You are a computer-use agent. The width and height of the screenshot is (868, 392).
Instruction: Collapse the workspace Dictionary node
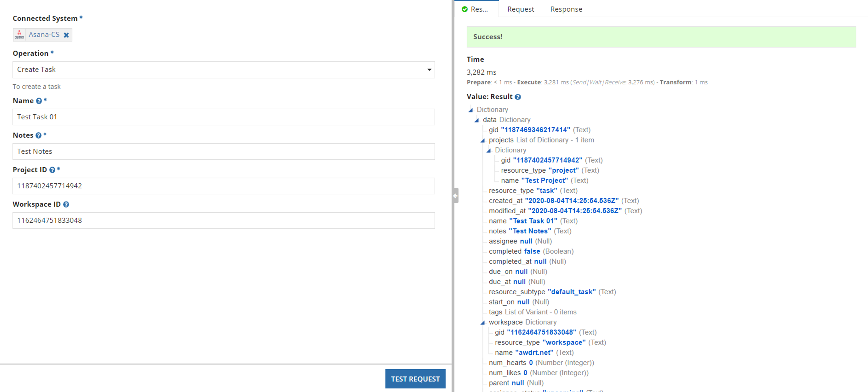(x=483, y=323)
